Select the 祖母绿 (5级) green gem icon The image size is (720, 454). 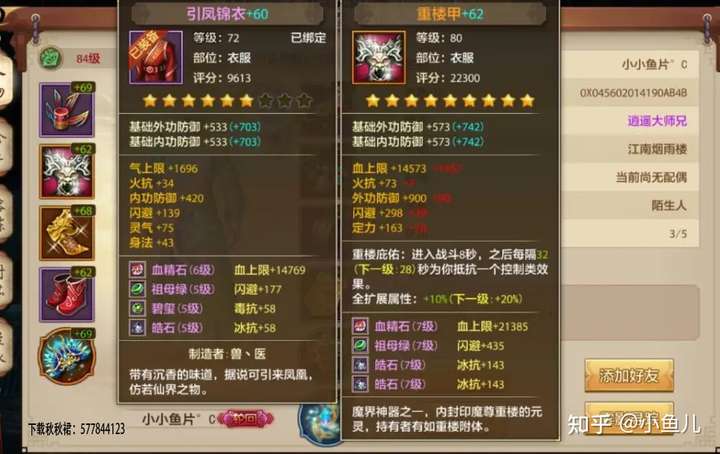[x=137, y=289]
